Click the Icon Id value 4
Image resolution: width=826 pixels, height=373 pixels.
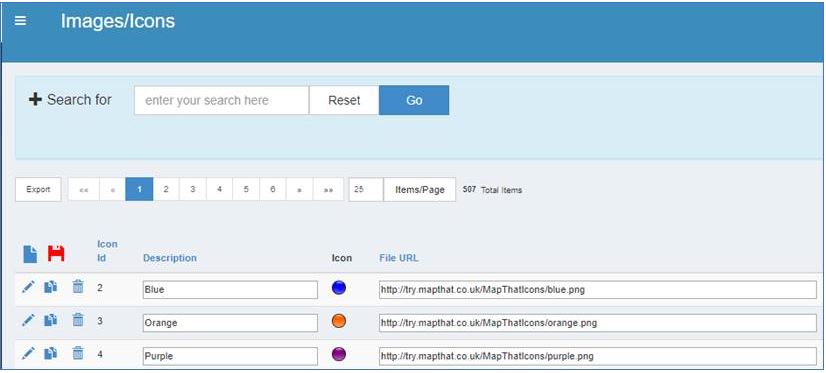pos(100,354)
